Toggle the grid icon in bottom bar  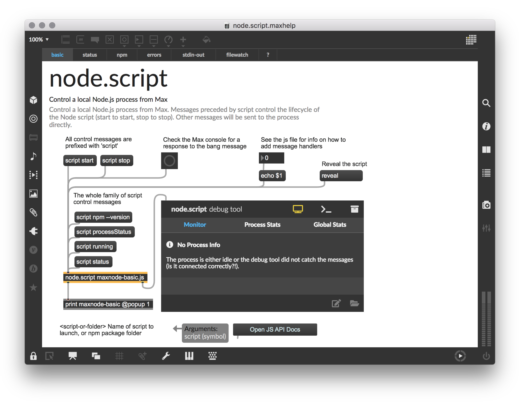point(119,356)
